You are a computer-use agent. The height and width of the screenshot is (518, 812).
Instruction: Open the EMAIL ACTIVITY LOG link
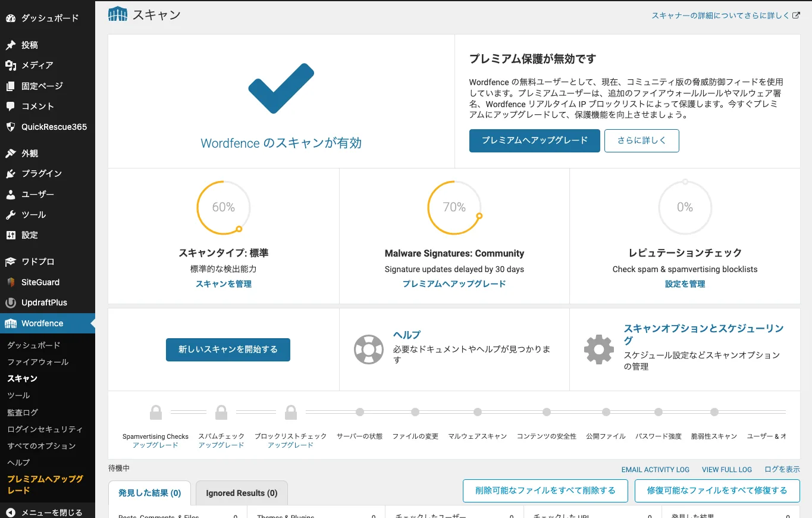pyautogui.click(x=656, y=470)
